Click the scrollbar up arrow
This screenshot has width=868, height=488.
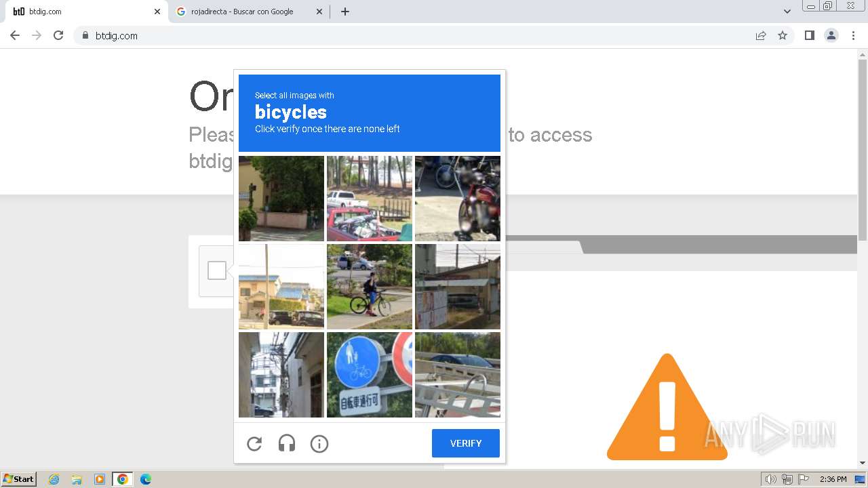pos(863,54)
